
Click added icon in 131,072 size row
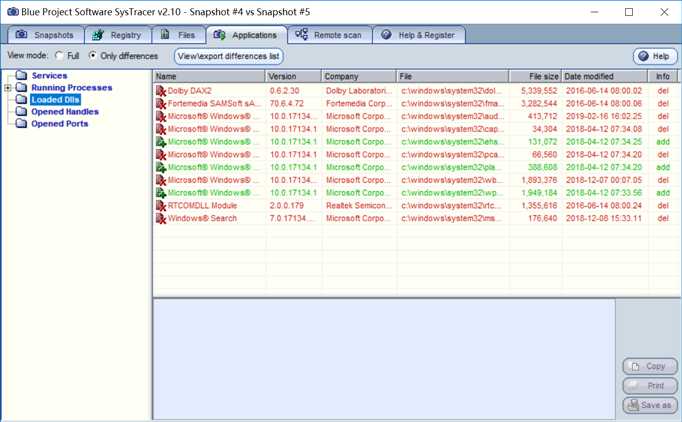click(161, 142)
